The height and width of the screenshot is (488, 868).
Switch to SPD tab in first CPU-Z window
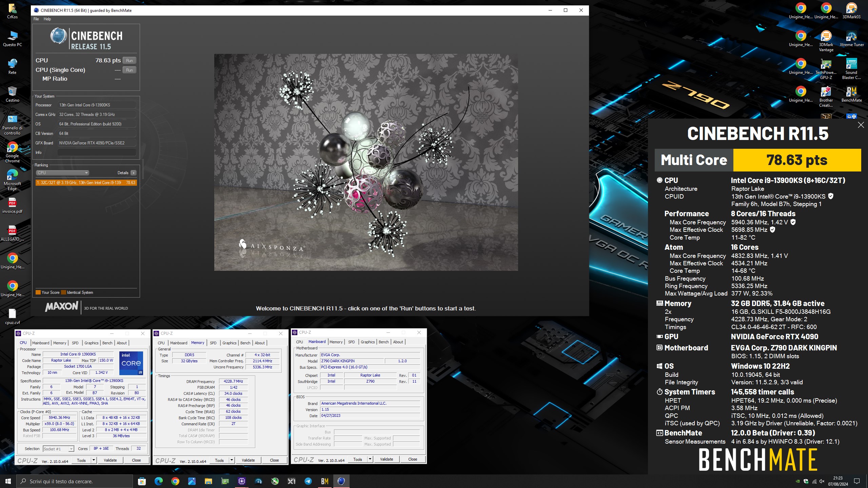[x=75, y=343]
